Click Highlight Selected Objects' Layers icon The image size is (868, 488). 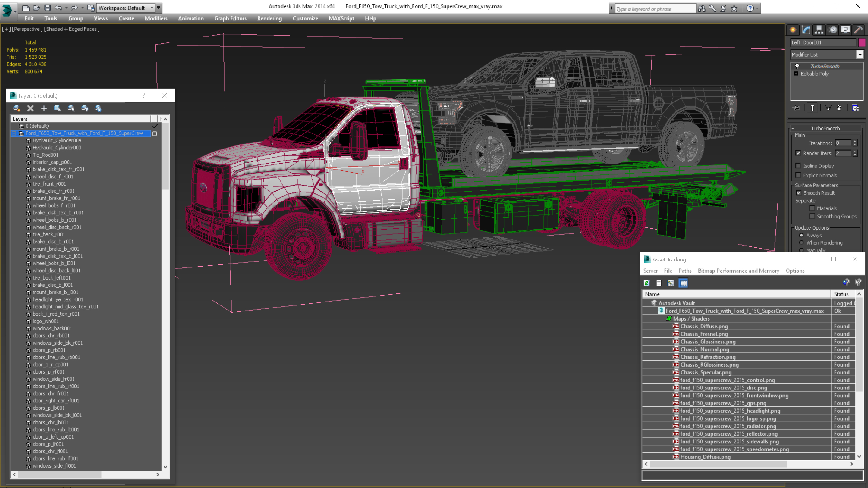pyautogui.click(x=71, y=108)
